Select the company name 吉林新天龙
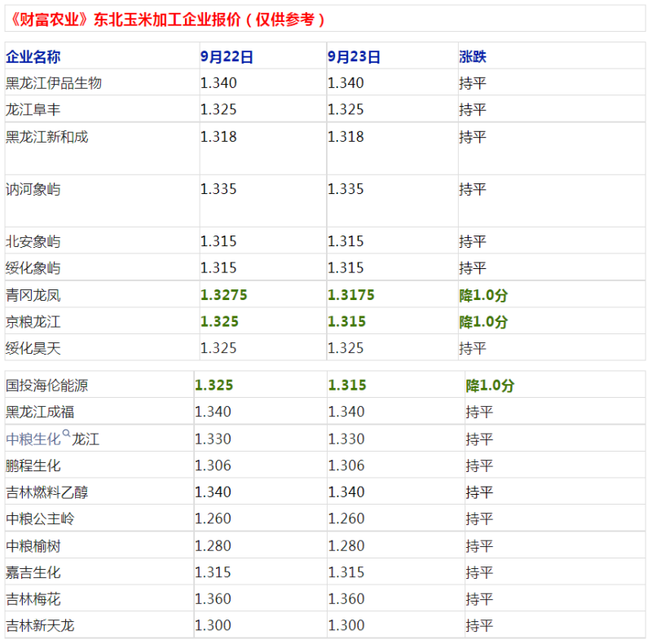The height and width of the screenshot is (644, 652). pyautogui.click(x=40, y=626)
